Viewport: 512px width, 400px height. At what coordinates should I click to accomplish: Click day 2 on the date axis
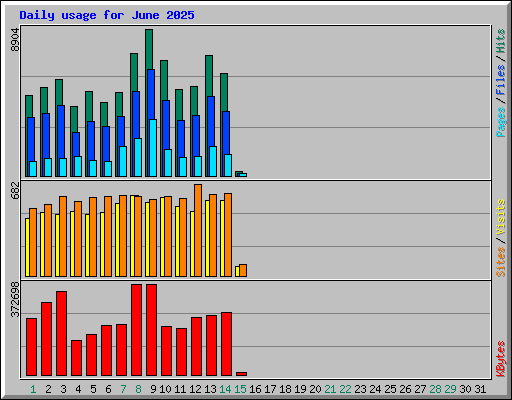(48, 389)
